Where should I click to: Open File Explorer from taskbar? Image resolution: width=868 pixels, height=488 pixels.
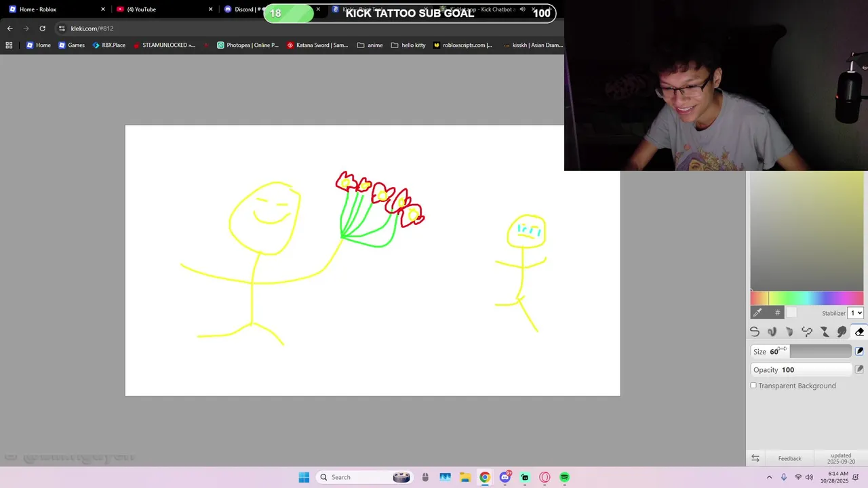[x=465, y=477]
